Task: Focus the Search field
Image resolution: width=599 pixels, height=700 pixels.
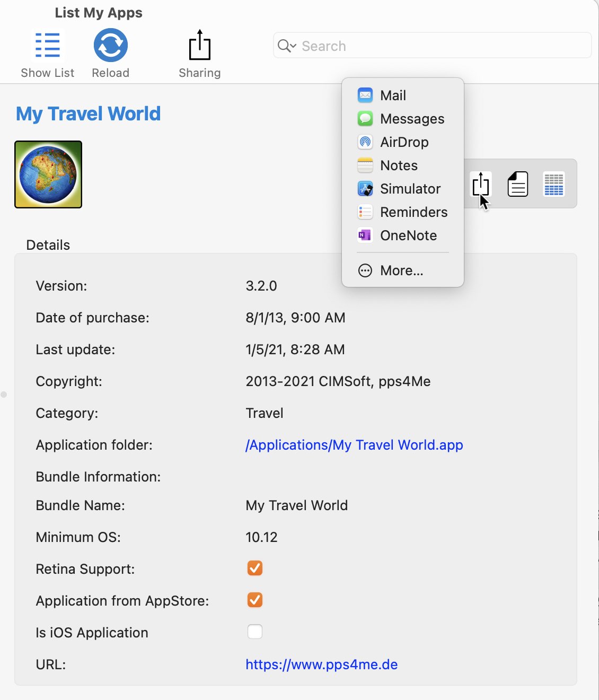Action: [x=432, y=46]
